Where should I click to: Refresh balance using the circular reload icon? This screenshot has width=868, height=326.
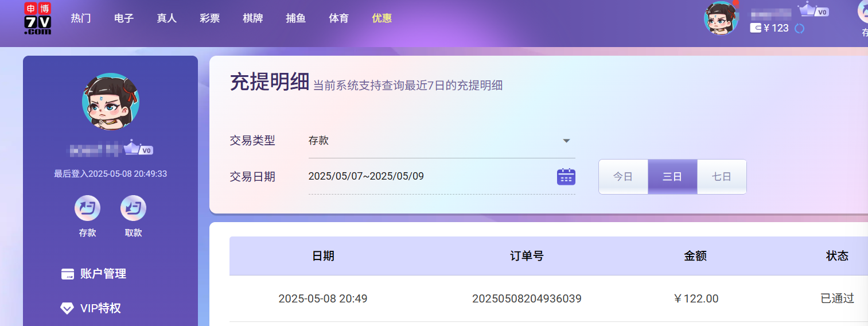pos(799,28)
